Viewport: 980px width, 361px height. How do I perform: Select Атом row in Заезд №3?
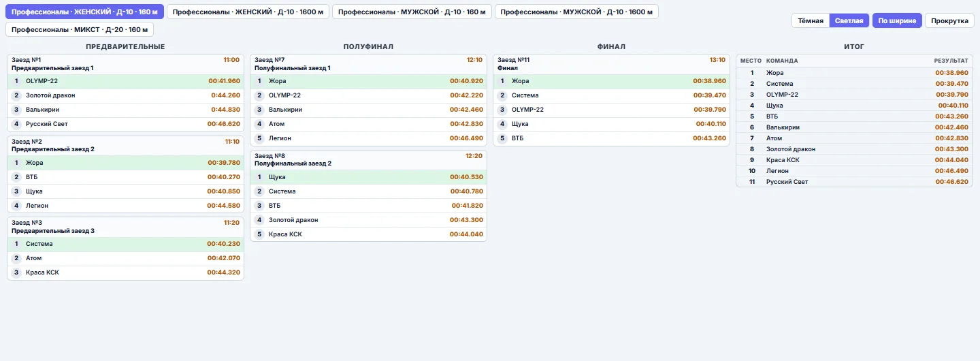(125, 258)
